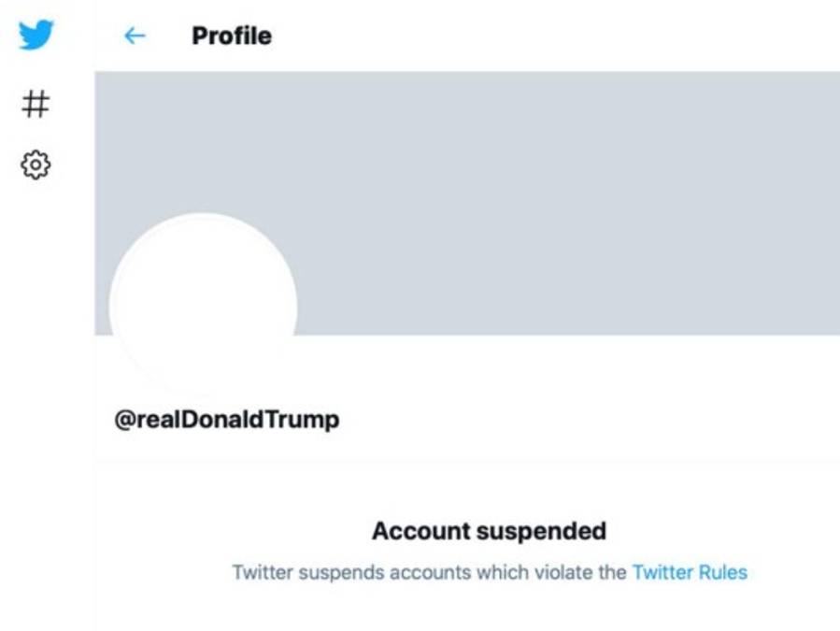Image resolution: width=840 pixels, height=631 pixels.
Task: Click the bold username under the avatar
Action: pyautogui.click(x=227, y=420)
